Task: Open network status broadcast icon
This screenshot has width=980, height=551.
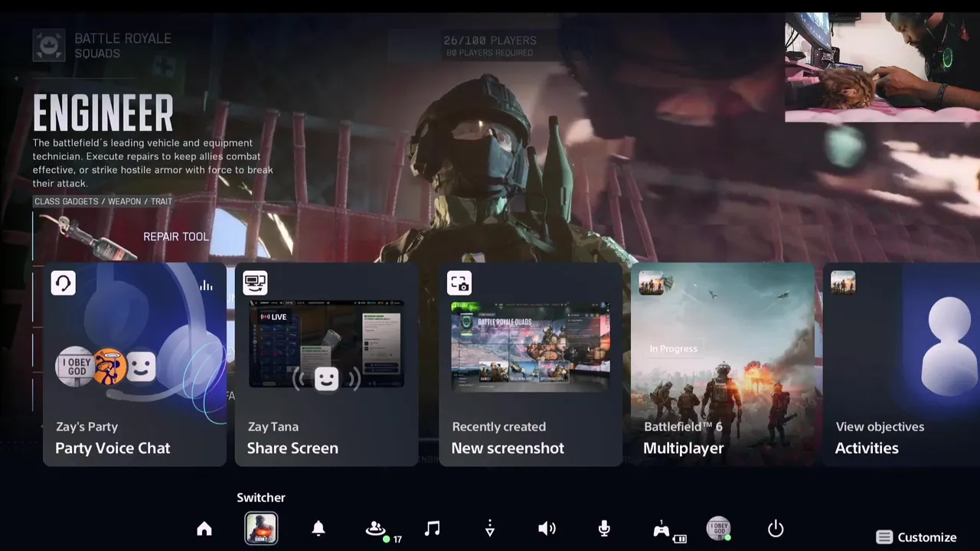Action: point(490,529)
